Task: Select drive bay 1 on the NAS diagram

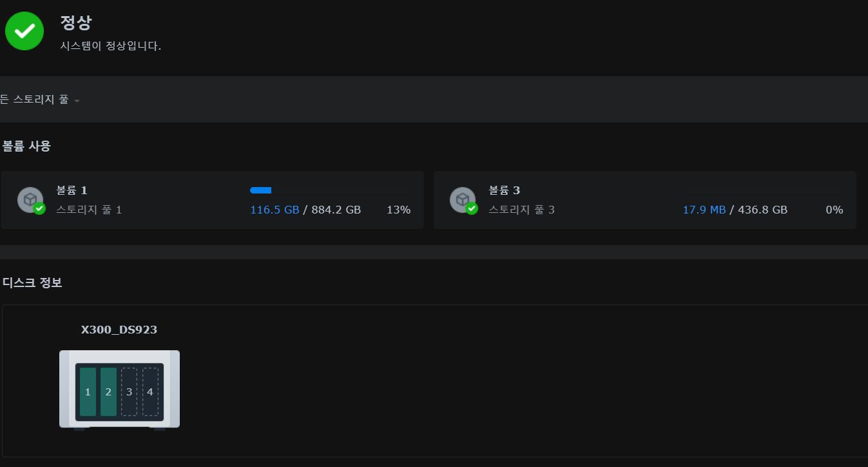Action: click(x=88, y=392)
